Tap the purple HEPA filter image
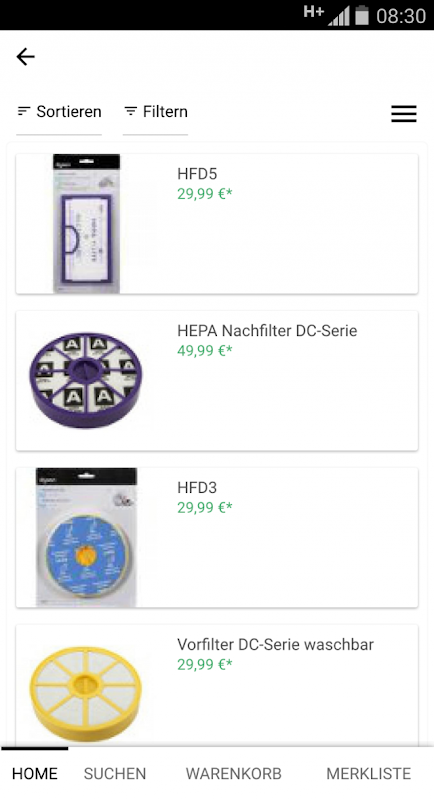This screenshot has width=434, height=800. (86, 381)
